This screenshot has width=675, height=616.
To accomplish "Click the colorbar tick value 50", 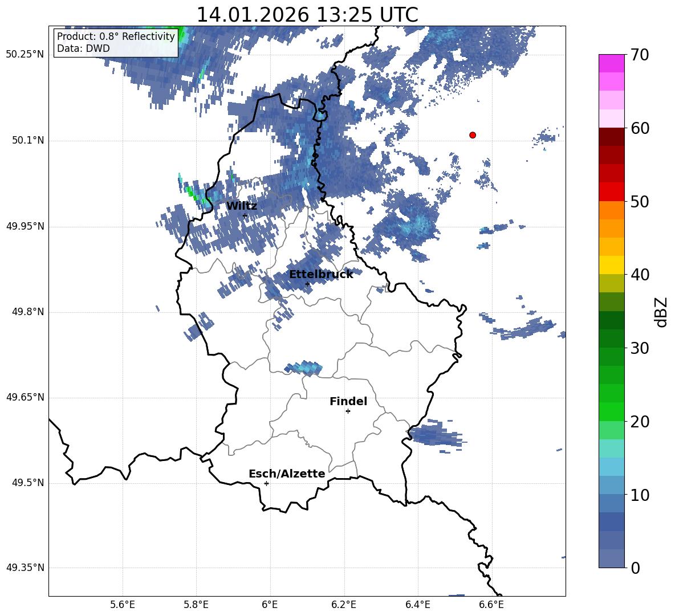I will tap(640, 201).
